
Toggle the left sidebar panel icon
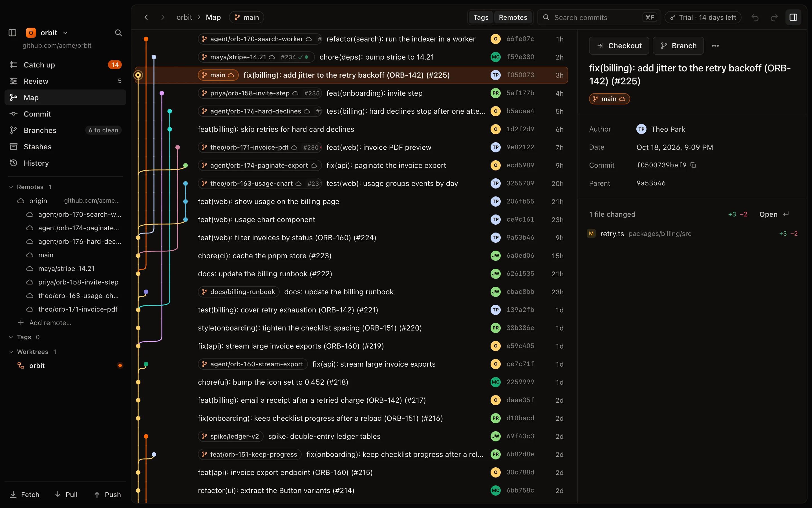pyautogui.click(x=12, y=32)
